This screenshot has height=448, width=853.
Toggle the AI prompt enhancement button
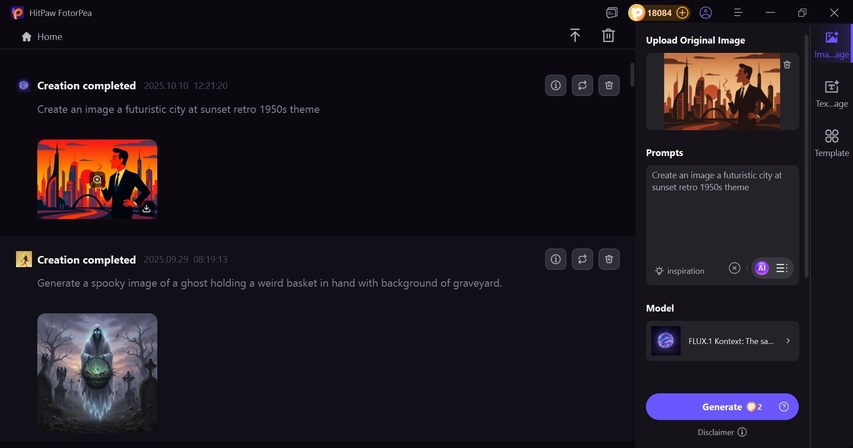click(761, 268)
